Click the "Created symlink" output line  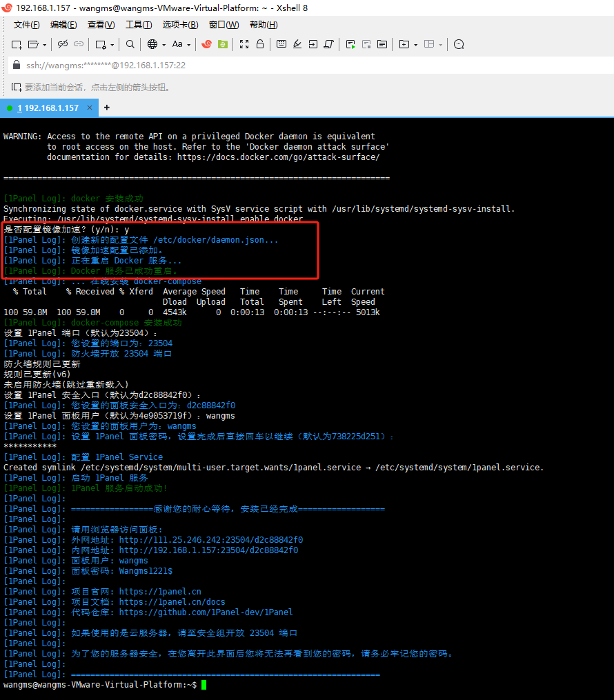274,468
